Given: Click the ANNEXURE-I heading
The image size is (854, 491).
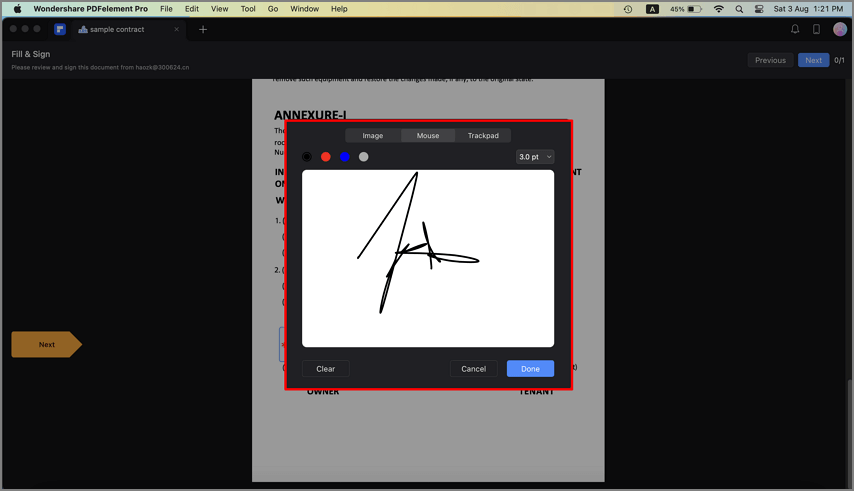Looking at the screenshot, I should (x=310, y=115).
